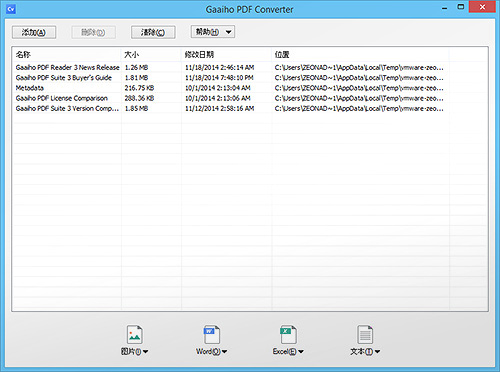The width and height of the screenshot is (500, 372).
Task: Click the date 10/1/2014 2:13:06 AM
Action: tap(218, 98)
